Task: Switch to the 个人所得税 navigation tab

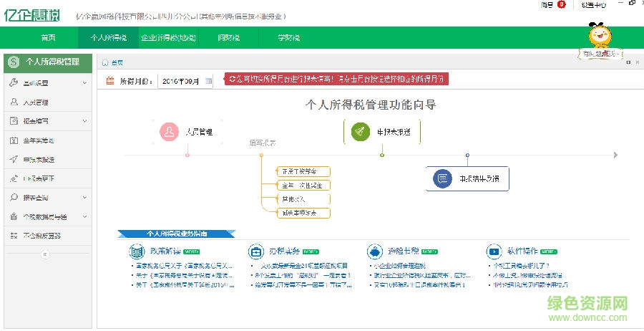Action: [109, 37]
